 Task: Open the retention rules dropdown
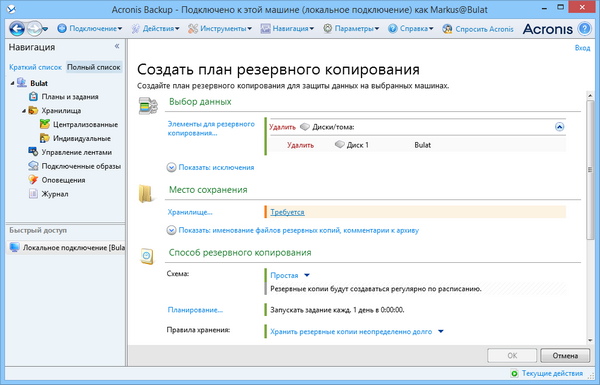coord(357,332)
